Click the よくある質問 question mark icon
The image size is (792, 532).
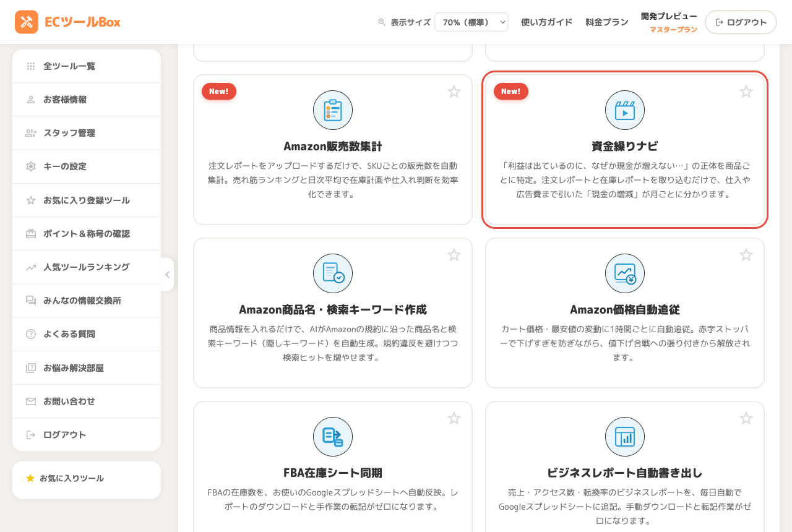[x=31, y=334]
